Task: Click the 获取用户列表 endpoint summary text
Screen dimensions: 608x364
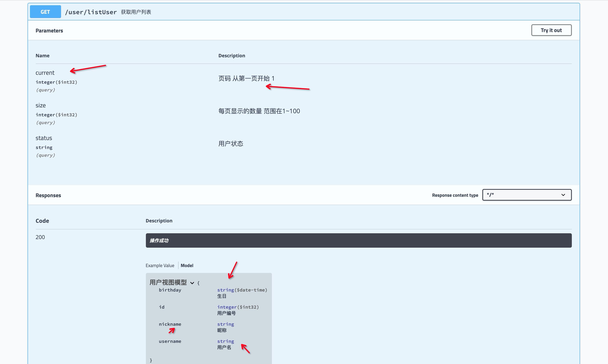Action: click(136, 12)
